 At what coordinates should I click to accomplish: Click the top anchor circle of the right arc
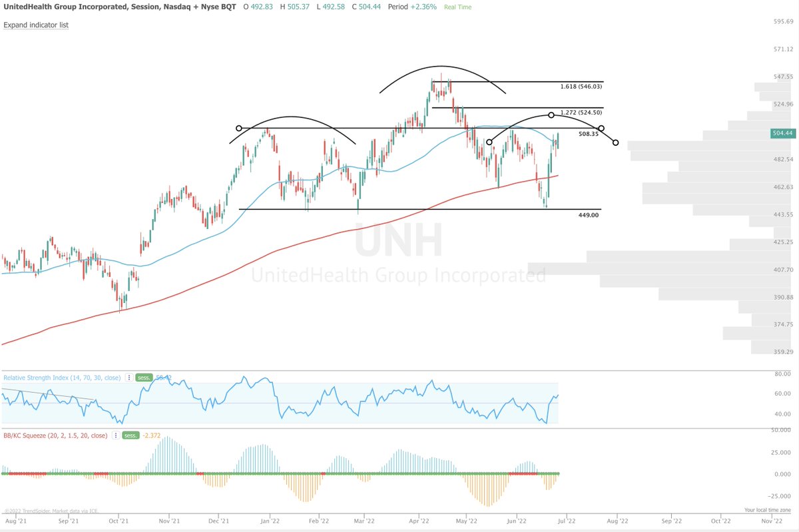click(x=551, y=115)
